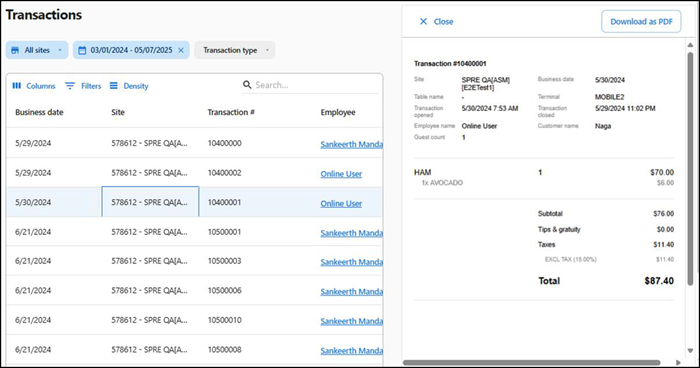This screenshot has height=368, width=700.
Task: Select transaction number 10500001 cell
Action: coord(225,232)
